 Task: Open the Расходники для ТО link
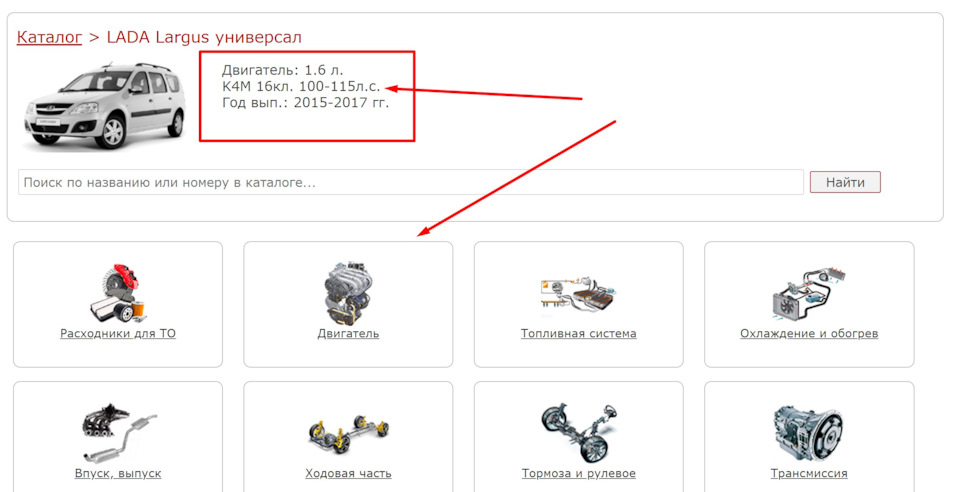pyautogui.click(x=118, y=334)
